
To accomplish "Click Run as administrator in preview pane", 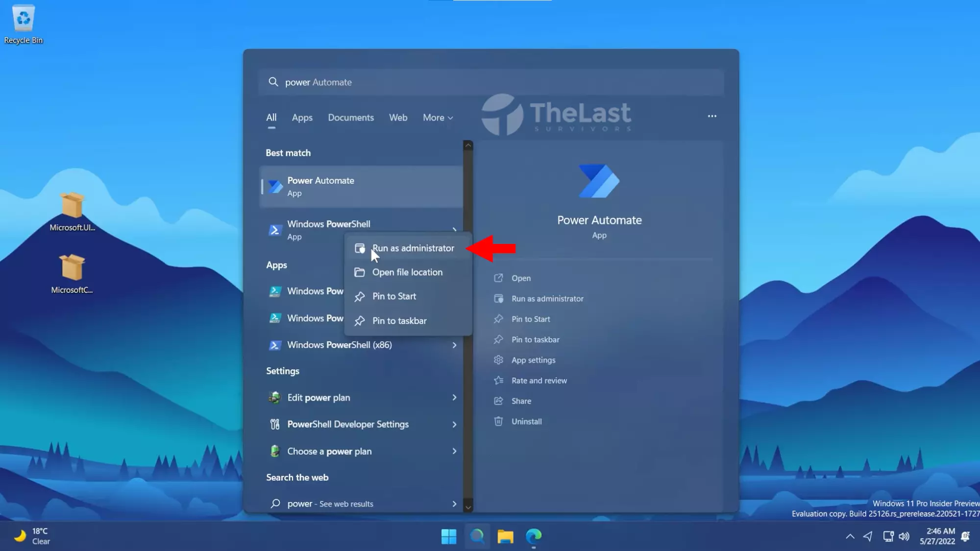I will [x=547, y=299].
